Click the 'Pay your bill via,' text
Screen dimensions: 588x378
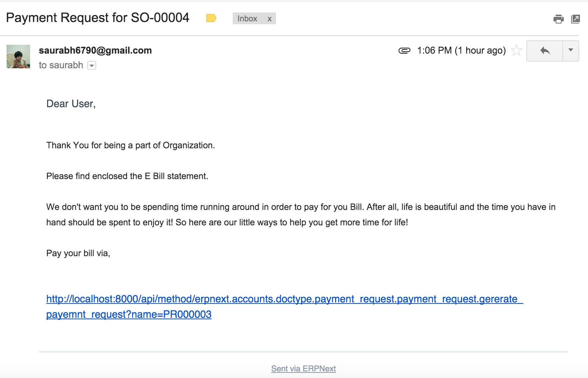tap(78, 253)
